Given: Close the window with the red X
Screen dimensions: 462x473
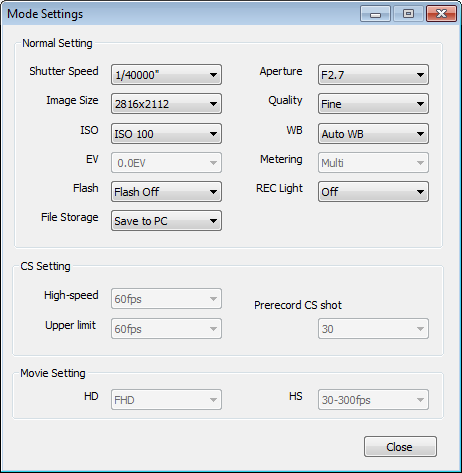Looking at the screenshot, I should coord(441,14).
